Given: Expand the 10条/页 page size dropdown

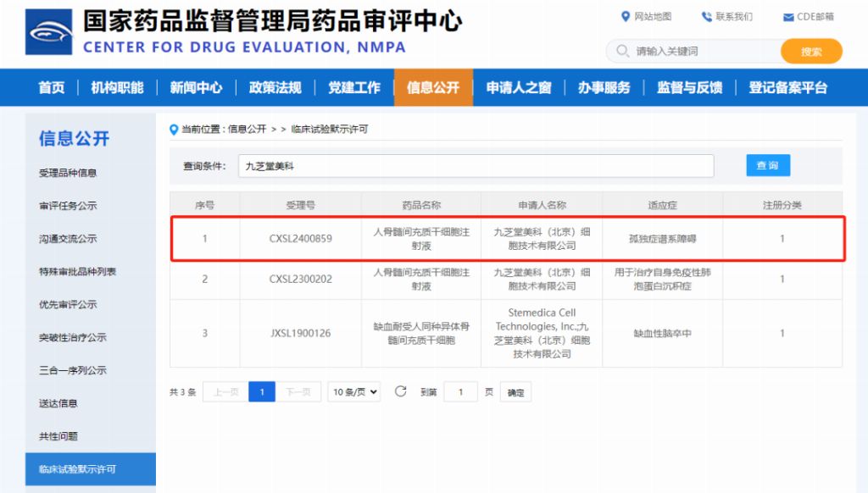Looking at the screenshot, I should pos(353,391).
